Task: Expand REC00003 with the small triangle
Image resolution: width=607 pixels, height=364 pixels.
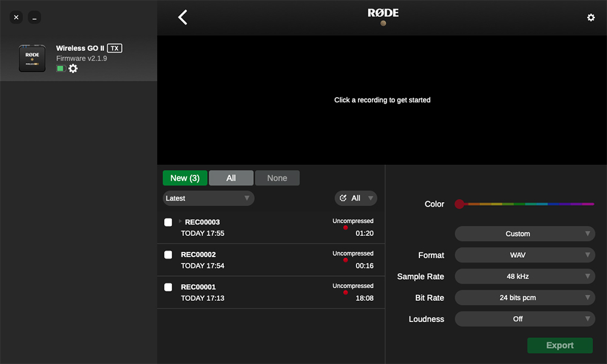Action: pos(180,221)
